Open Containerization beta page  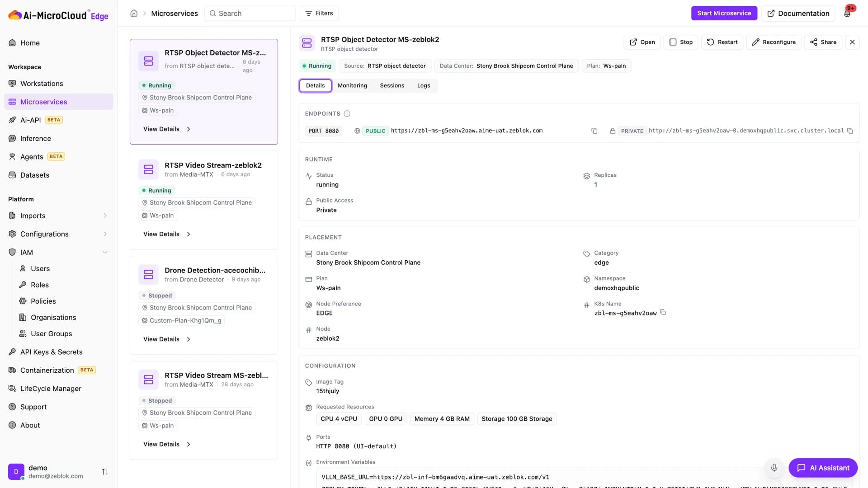click(59, 370)
